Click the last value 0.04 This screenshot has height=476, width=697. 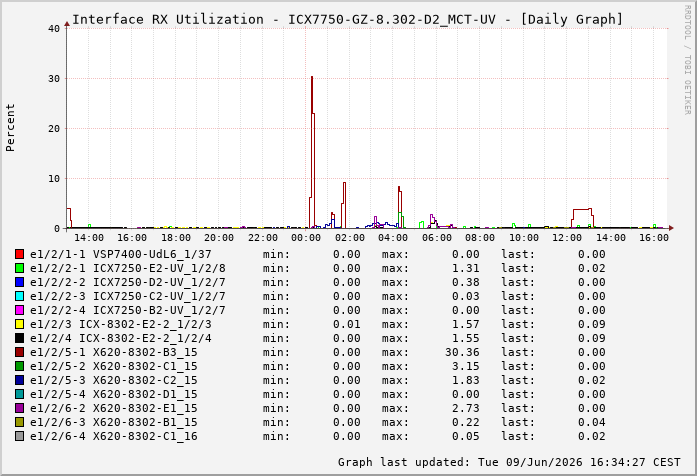coord(592,422)
